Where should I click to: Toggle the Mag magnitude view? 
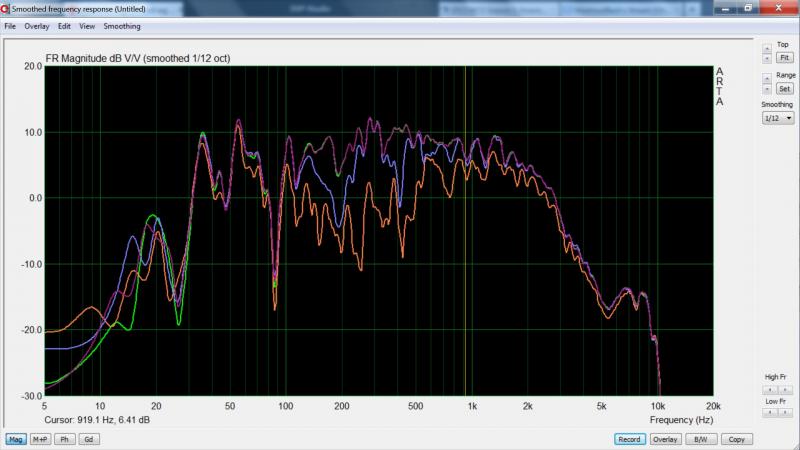(x=16, y=439)
